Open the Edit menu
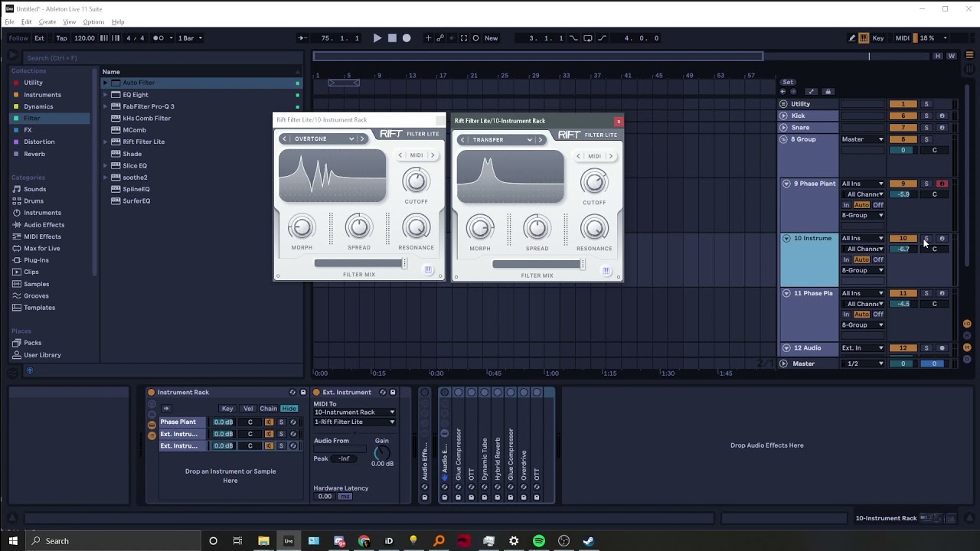The image size is (980, 551). coord(27,22)
